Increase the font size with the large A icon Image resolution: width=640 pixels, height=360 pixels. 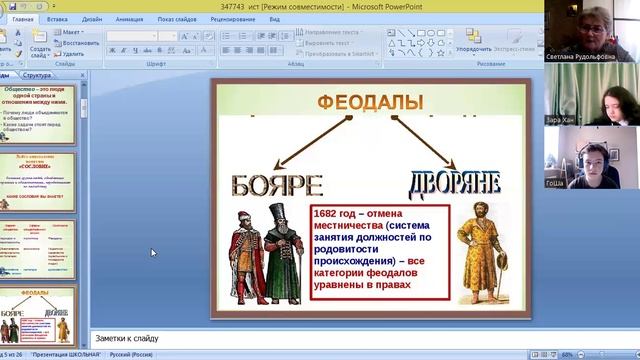pos(184,36)
